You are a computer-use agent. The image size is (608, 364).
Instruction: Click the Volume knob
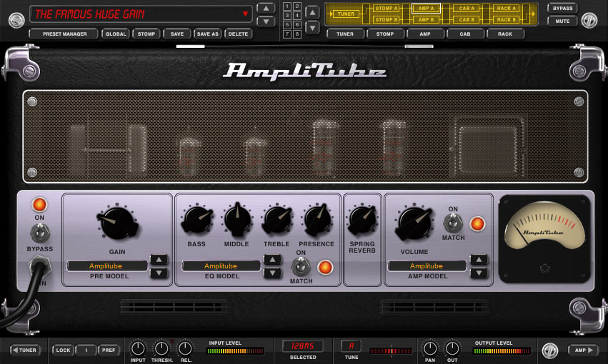point(414,223)
